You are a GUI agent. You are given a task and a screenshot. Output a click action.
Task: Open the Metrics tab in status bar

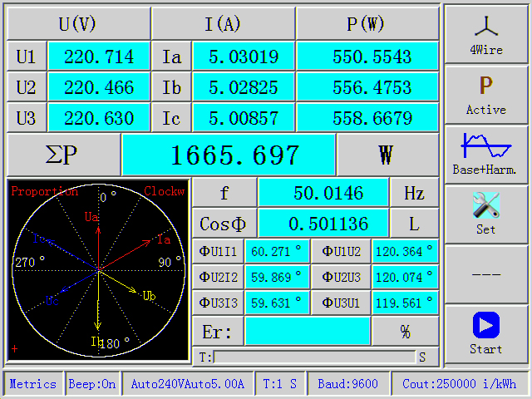(33, 384)
